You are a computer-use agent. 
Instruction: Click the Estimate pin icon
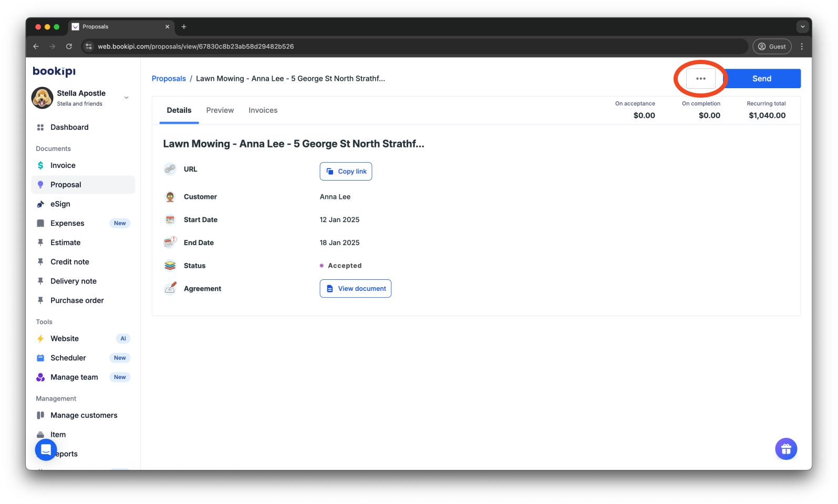[40, 243]
